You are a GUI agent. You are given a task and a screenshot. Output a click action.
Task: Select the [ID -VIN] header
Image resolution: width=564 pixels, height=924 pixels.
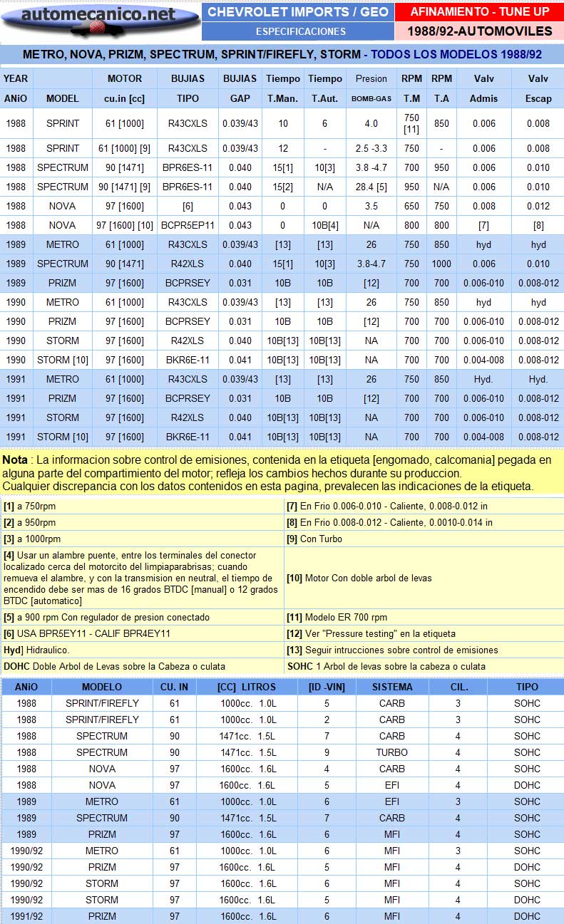[x=327, y=687]
